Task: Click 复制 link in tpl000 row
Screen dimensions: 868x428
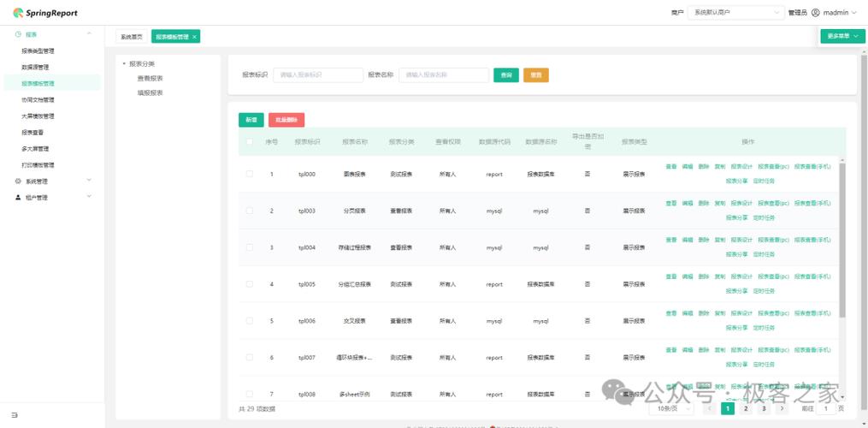Action: click(720, 166)
